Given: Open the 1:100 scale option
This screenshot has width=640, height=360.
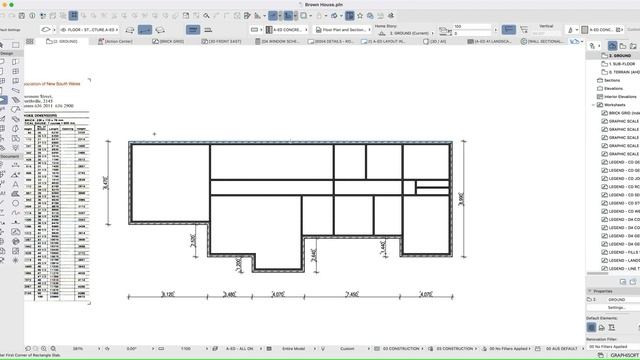Looking at the screenshot, I should tap(186, 349).
